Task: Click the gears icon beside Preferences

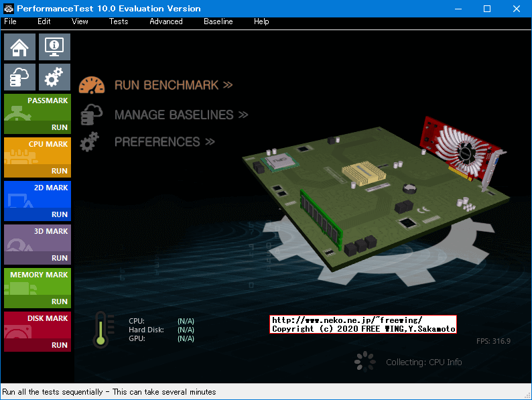Action: coord(90,142)
